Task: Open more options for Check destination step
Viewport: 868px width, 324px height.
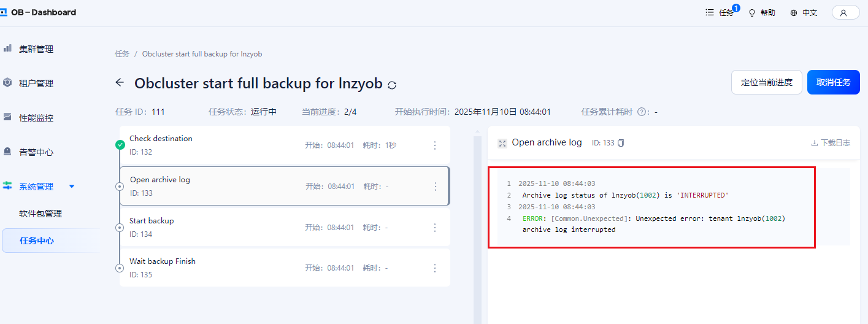Action: click(435, 145)
